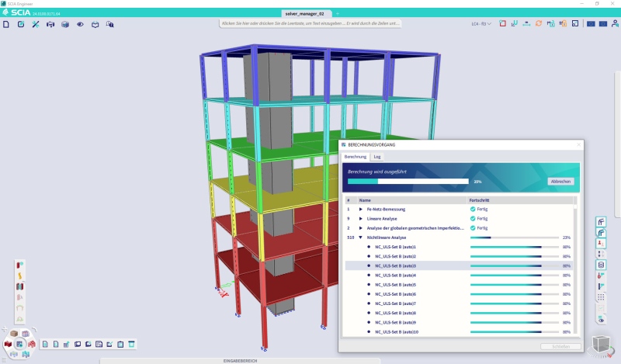621x364 pixels.
Task: Click the 3D cube model icon in top toolbar
Action: tap(65, 25)
